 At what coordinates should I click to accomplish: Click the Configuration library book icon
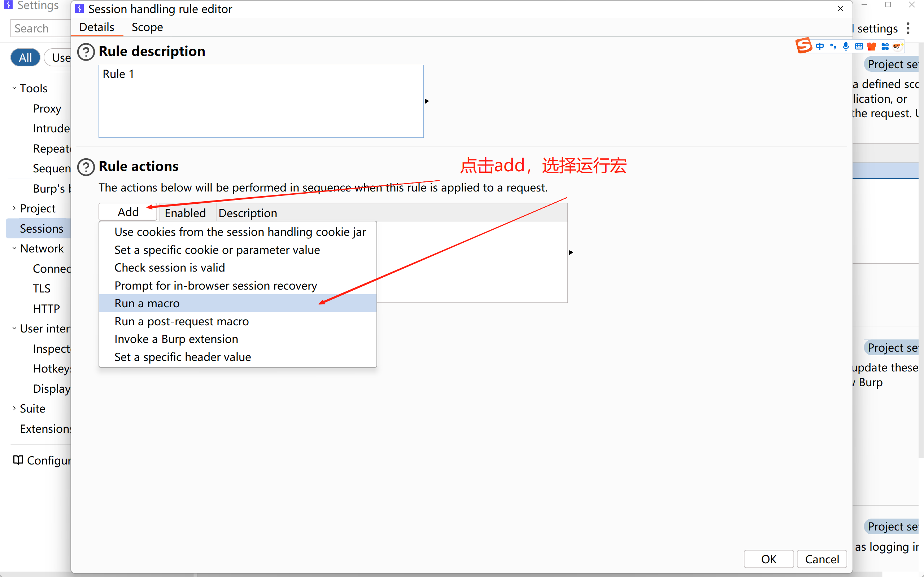pyautogui.click(x=18, y=460)
